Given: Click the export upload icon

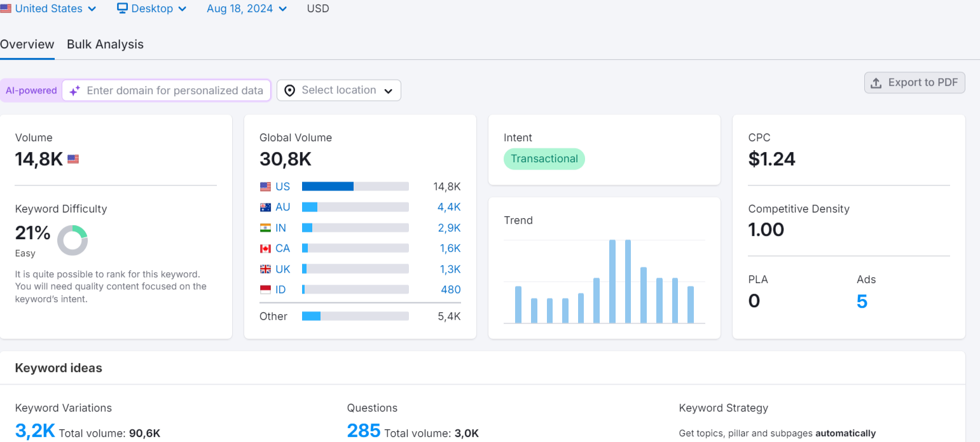Looking at the screenshot, I should click(x=876, y=83).
